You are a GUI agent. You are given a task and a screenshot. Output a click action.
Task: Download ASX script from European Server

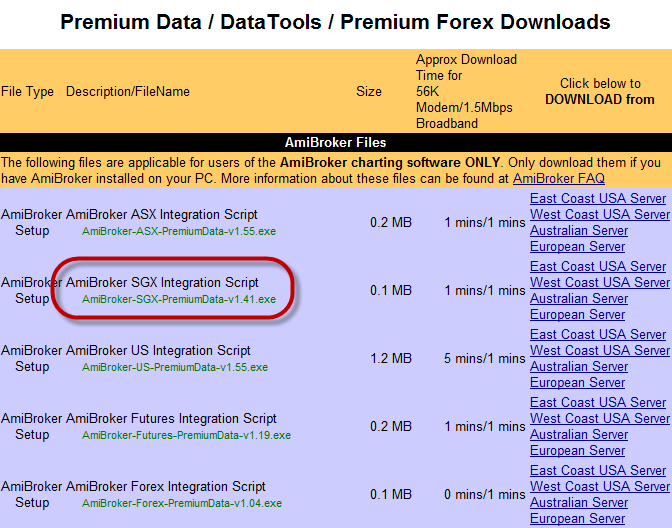pyautogui.click(x=577, y=247)
